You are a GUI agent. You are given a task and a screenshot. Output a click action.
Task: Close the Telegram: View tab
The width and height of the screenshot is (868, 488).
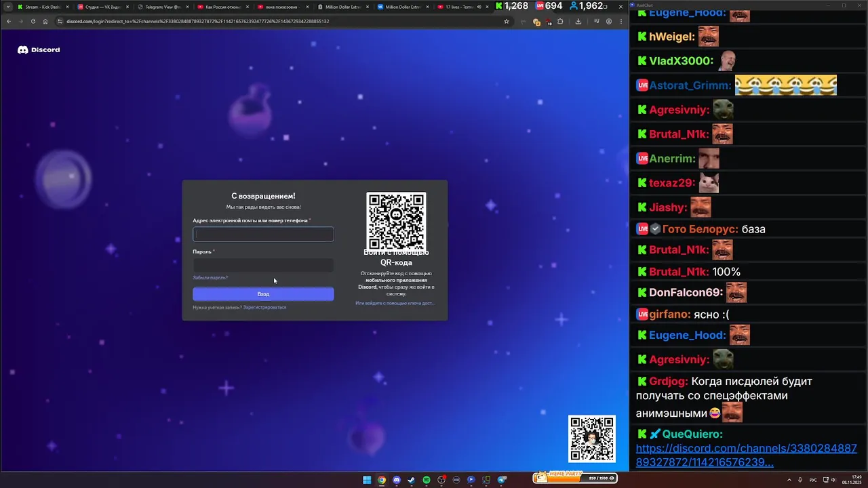coord(186,7)
